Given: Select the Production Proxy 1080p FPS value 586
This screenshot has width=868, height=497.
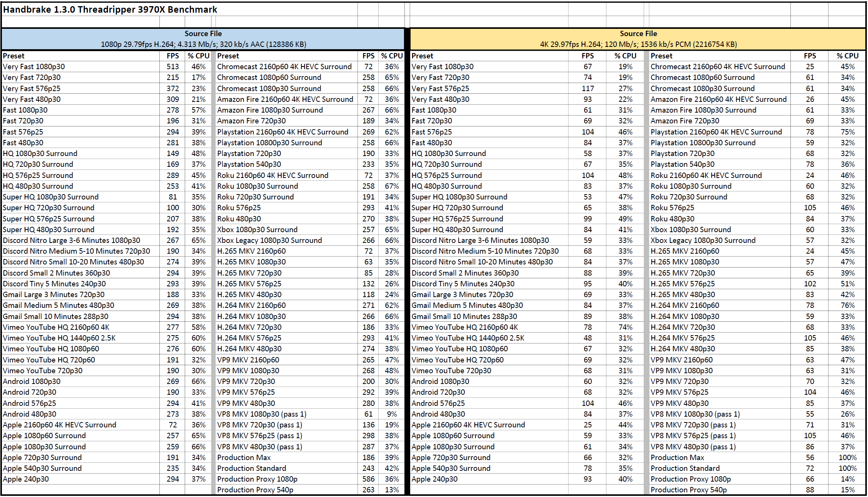Looking at the screenshot, I should click(x=368, y=479).
